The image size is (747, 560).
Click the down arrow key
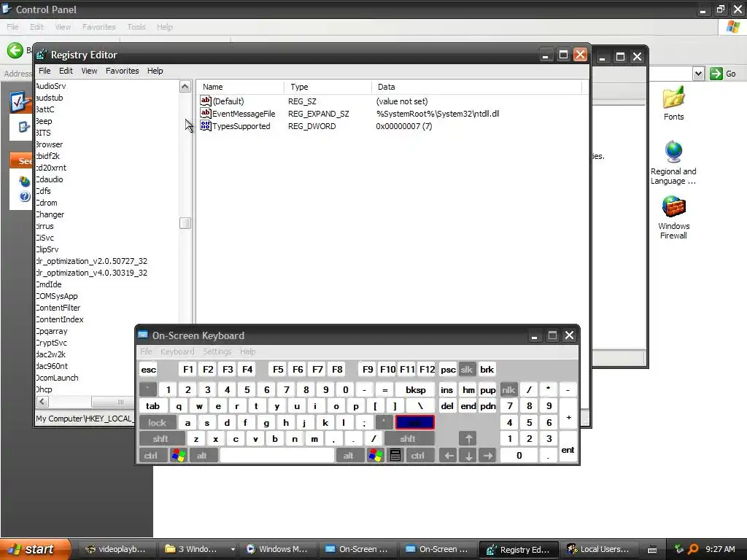point(468,456)
